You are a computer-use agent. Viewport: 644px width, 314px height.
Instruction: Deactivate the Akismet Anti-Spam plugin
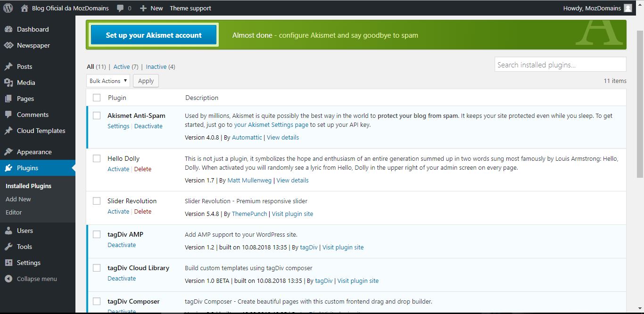[149, 126]
